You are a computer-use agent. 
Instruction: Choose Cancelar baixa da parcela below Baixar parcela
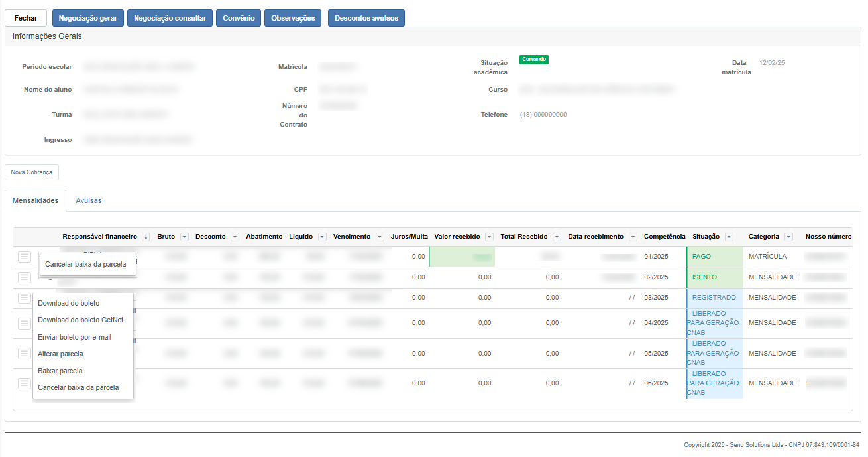click(78, 387)
